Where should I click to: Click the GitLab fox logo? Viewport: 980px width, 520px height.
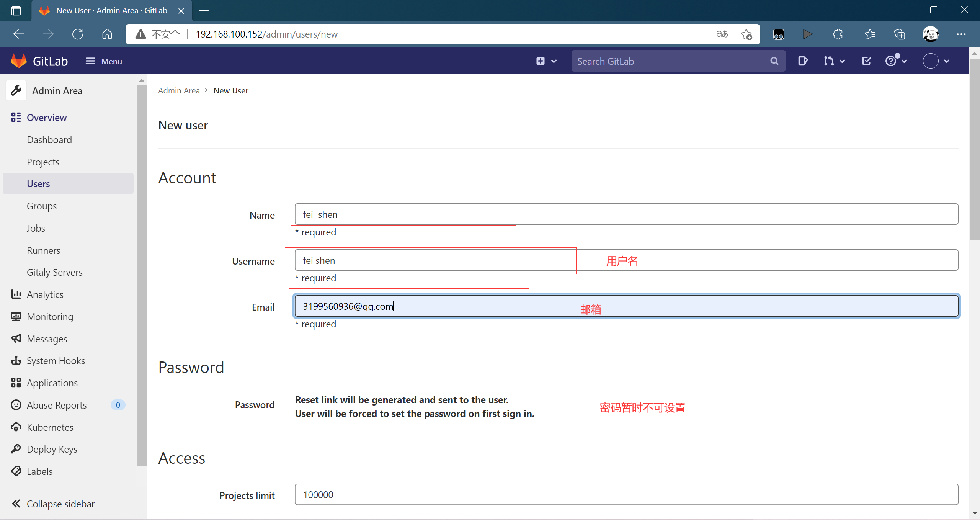click(x=19, y=61)
